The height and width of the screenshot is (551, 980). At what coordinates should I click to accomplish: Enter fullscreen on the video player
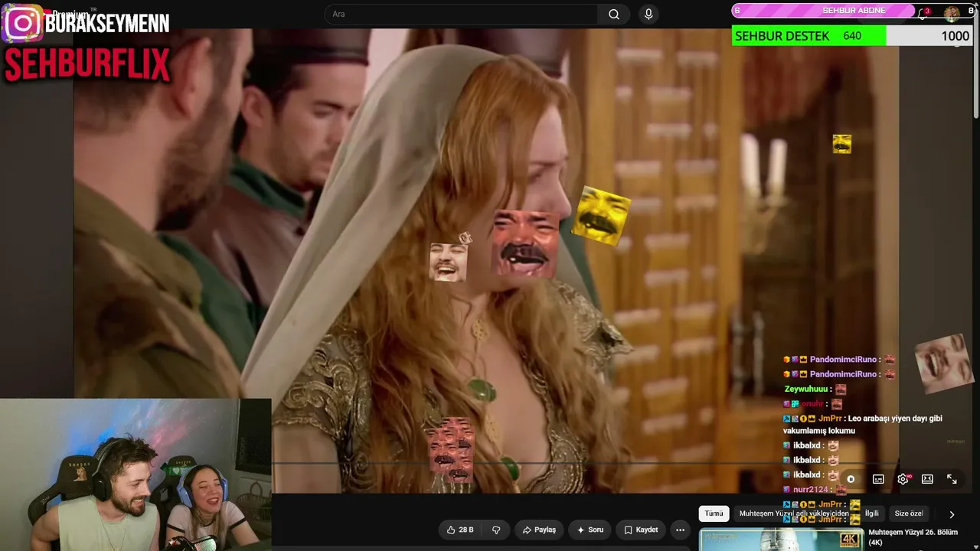click(x=952, y=479)
